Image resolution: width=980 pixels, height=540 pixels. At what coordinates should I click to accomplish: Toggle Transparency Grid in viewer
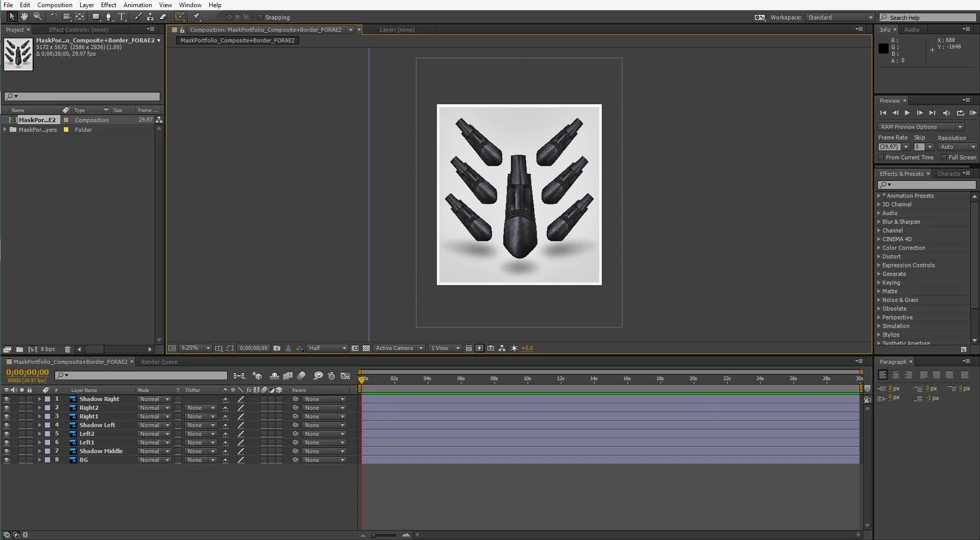pos(366,348)
